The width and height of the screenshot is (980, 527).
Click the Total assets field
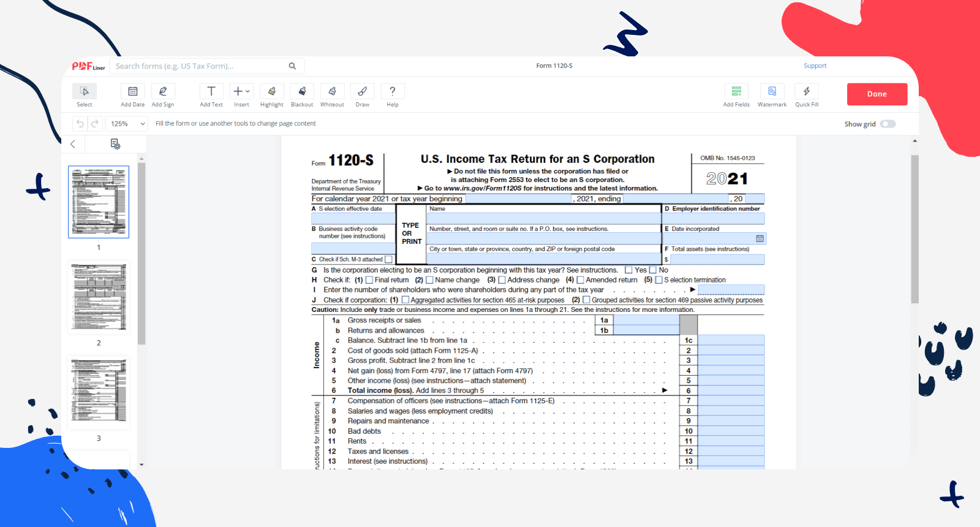point(717,259)
